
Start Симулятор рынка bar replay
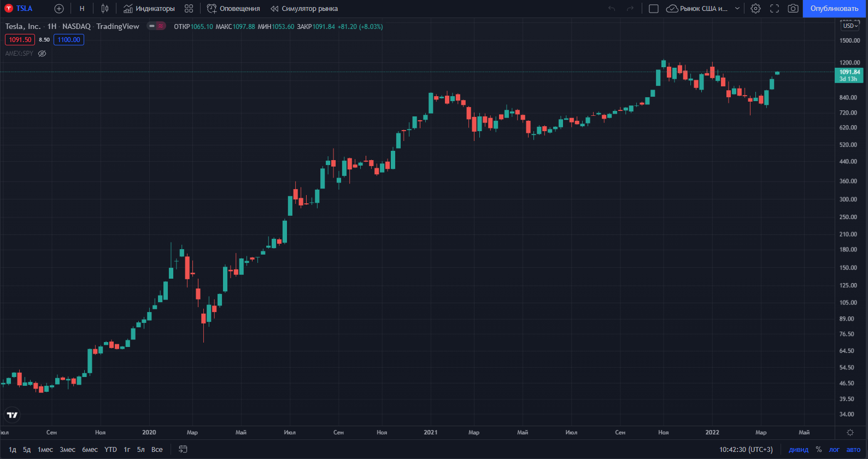pyautogui.click(x=304, y=9)
